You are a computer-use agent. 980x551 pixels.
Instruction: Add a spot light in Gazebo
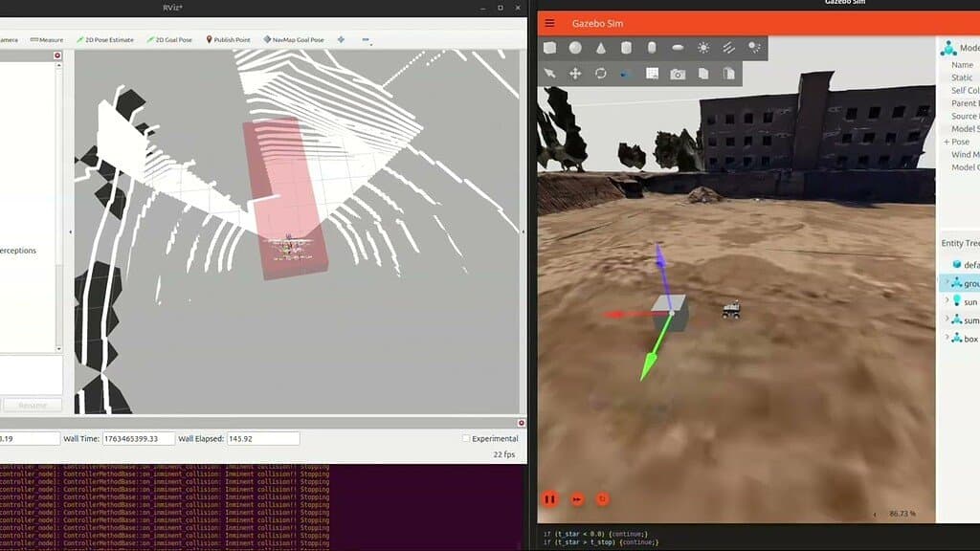point(754,48)
